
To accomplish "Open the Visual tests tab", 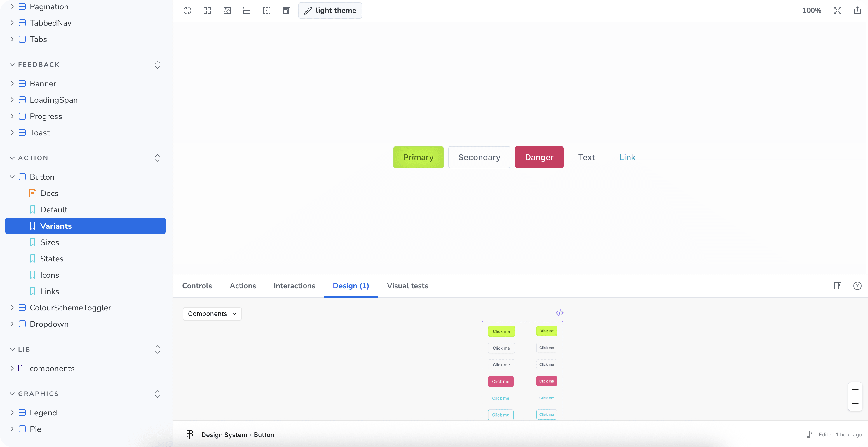I will 407,286.
